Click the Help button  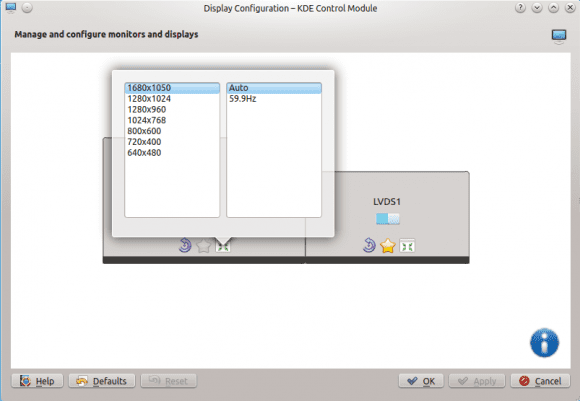point(37,381)
